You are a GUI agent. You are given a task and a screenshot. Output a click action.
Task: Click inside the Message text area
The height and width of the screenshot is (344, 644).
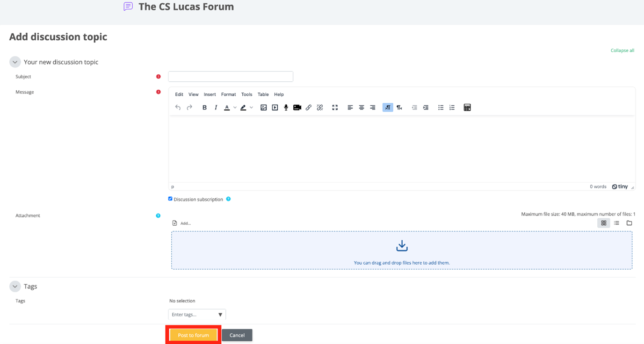(x=402, y=149)
